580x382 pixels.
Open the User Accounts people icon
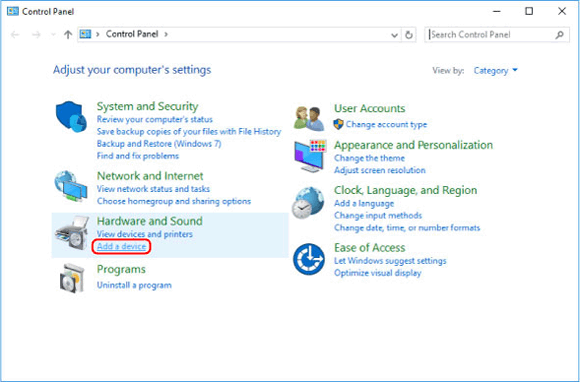click(x=309, y=118)
